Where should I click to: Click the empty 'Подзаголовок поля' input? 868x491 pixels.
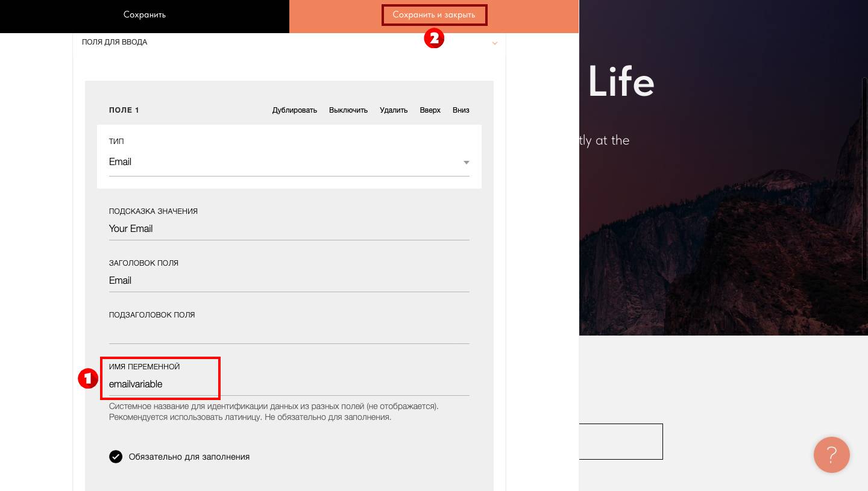[289, 333]
